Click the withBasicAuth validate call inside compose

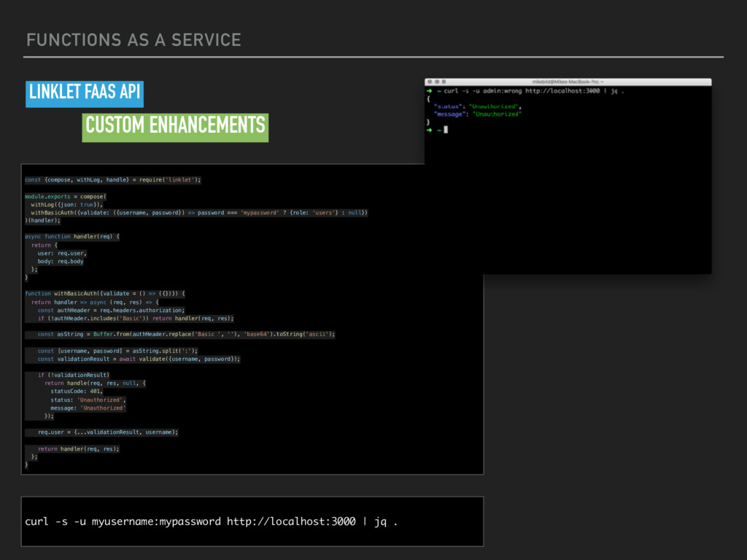coord(199,212)
